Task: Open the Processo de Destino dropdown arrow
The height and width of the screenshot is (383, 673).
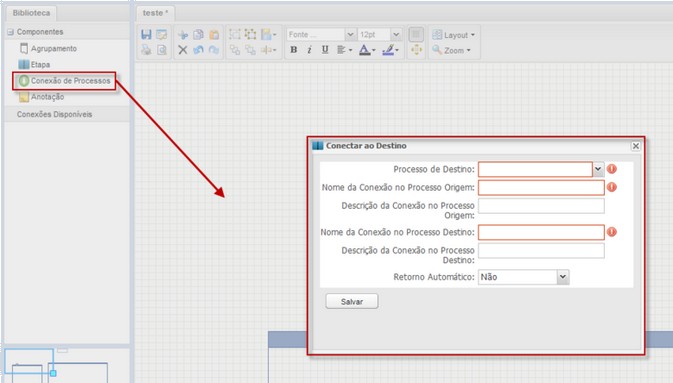Action: (x=598, y=169)
